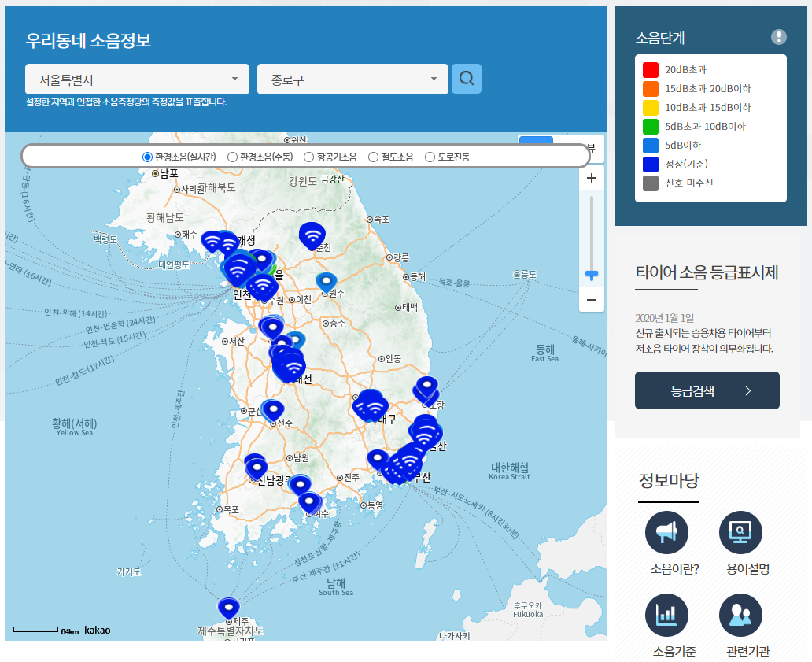This screenshot has width=812, height=662.
Task: Click the kakao map logo
Action: [x=98, y=630]
